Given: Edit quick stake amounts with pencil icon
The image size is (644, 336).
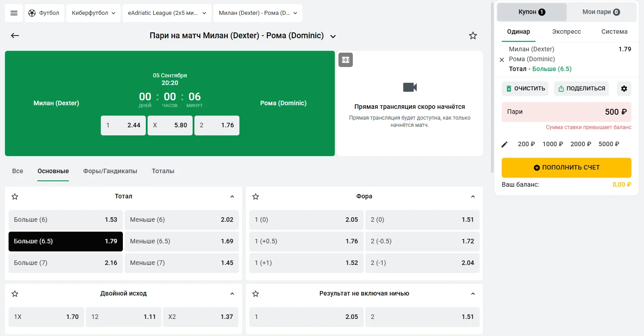Looking at the screenshot, I should point(504,144).
